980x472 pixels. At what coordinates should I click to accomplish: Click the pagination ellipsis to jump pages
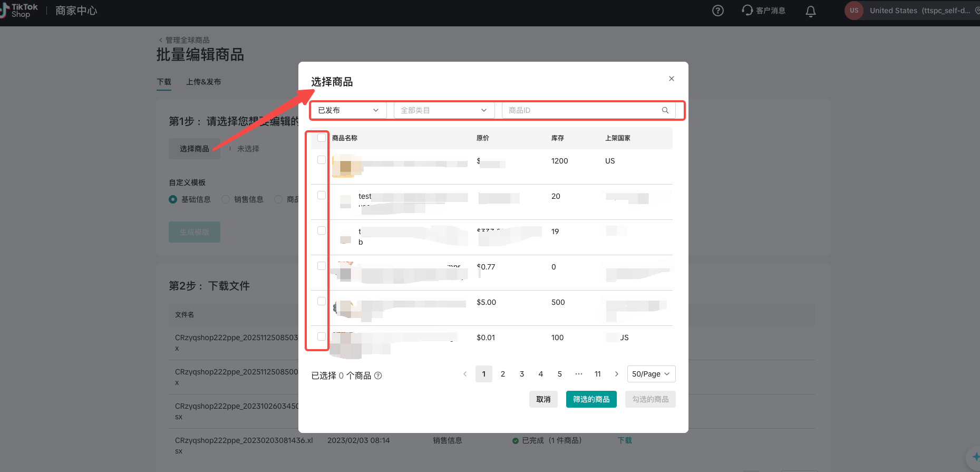pyautogui.click(x=578, y=374)
